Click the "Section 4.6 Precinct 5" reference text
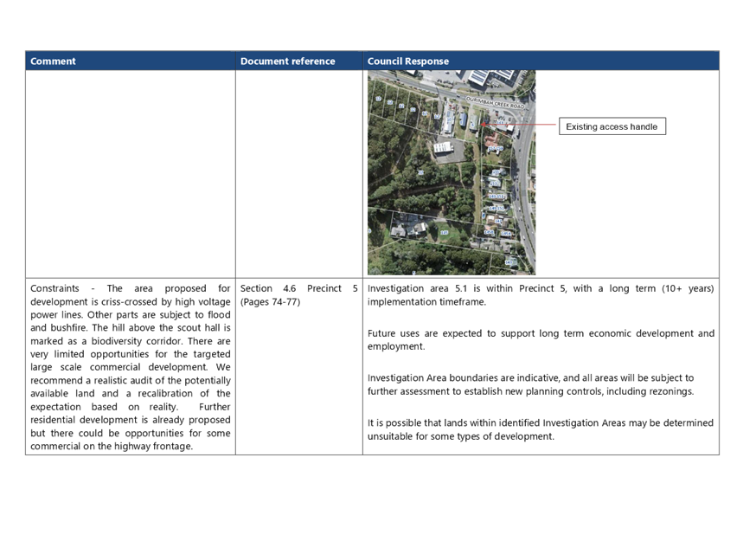This screenshot has width=756, height=535. (x=298, y=288)
